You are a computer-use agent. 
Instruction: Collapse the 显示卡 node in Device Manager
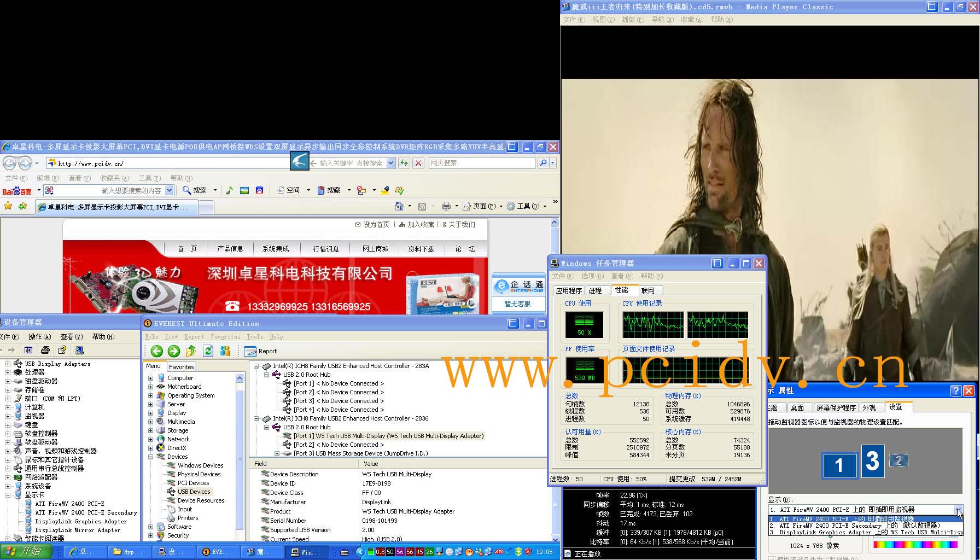pyautogui.click(x=8, y=495)
